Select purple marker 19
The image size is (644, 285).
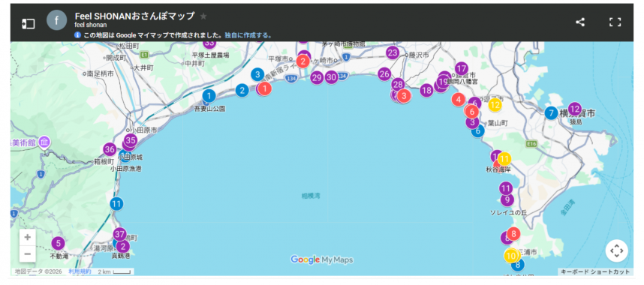[442, 82]
